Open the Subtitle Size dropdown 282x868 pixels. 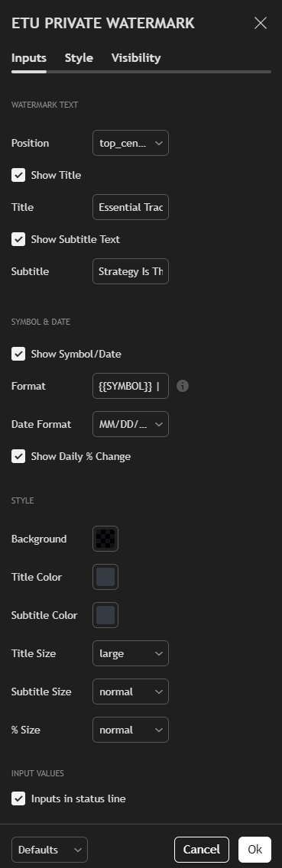[x=131, y=691]
